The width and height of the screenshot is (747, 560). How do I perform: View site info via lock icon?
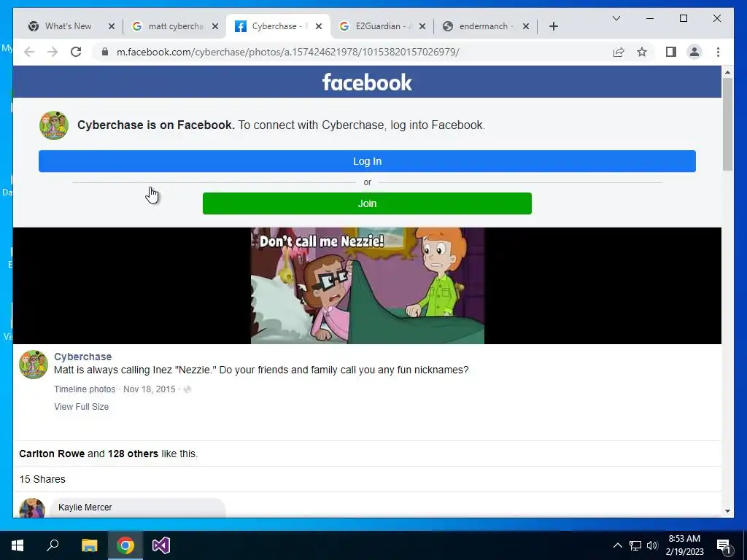click(x=105, y=52)
